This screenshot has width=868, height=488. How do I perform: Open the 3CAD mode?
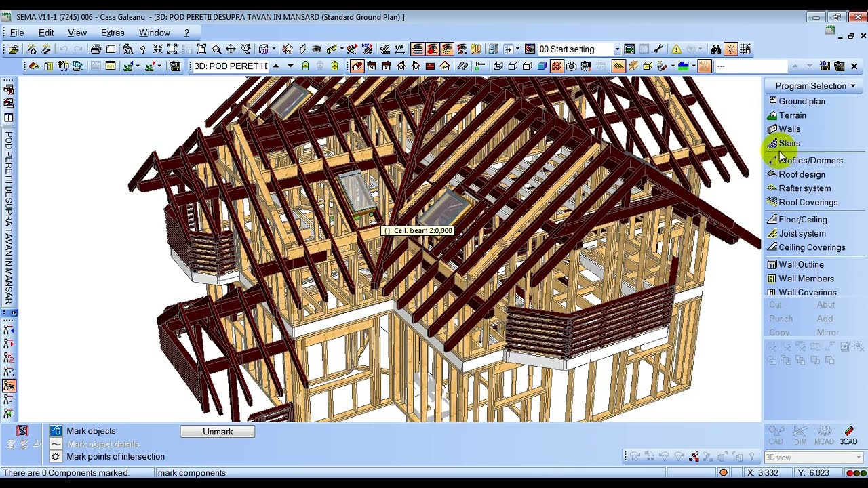(x=848, y=435)
